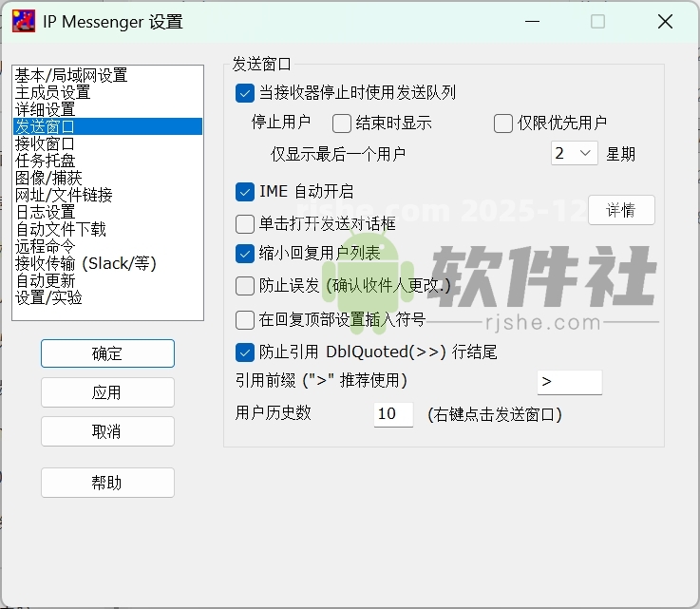This screenshot has height=609, width=700.
Task: Click the 引用前缀 input field
Action: 570,382
